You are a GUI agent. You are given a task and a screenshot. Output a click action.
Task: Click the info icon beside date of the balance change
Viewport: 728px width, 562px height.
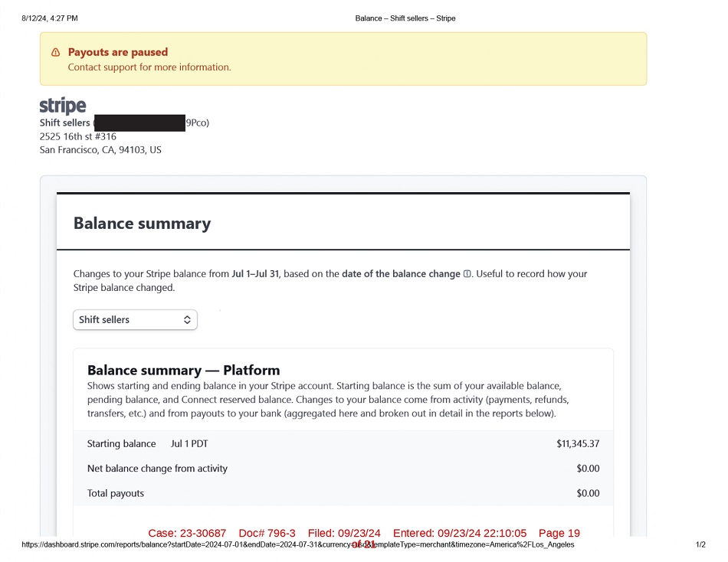pos(467,274)
